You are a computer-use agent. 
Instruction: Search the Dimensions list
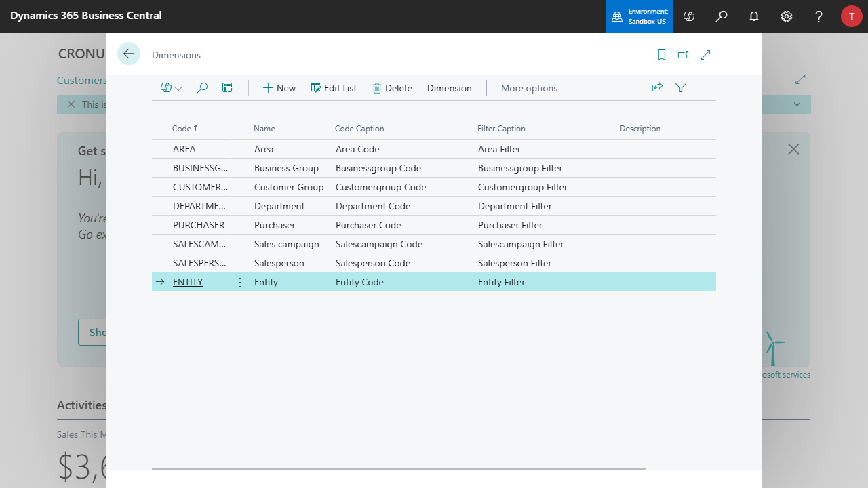(201, 88)
